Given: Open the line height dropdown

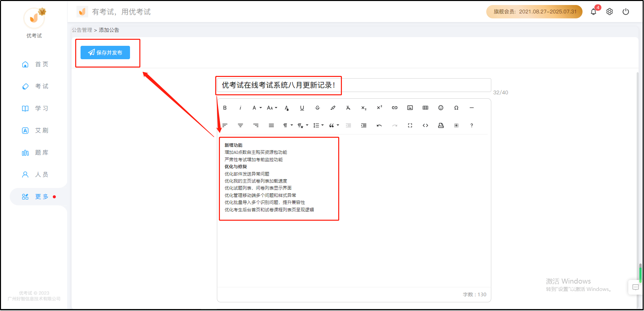Looking at the screenshot, I should (318, 125).
